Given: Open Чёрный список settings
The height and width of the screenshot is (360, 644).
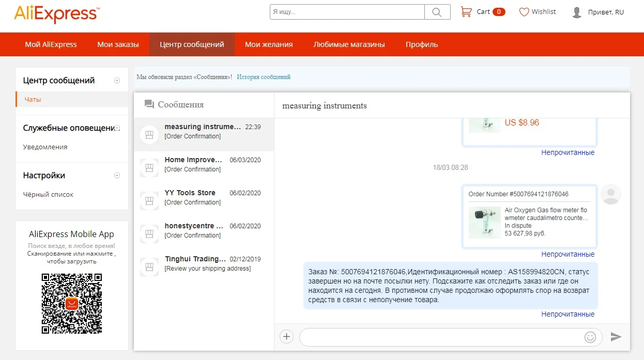Looking at the screenshot, I should point(48,194).
